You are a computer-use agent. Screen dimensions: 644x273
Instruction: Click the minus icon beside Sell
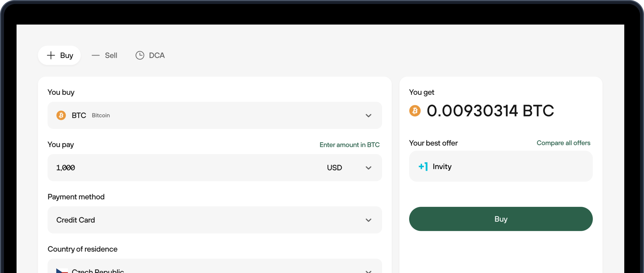[95, 55]
